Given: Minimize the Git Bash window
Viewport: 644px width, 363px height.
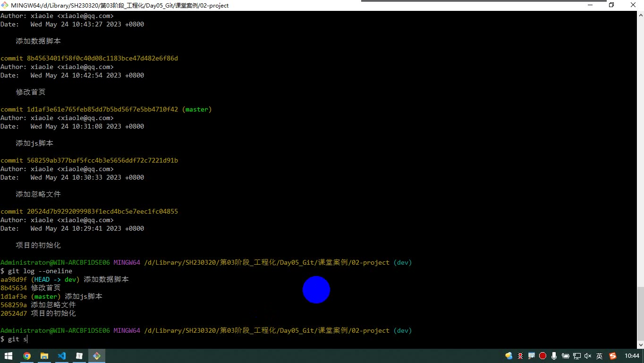Looking at the screenshot, I should pos(590,5).
